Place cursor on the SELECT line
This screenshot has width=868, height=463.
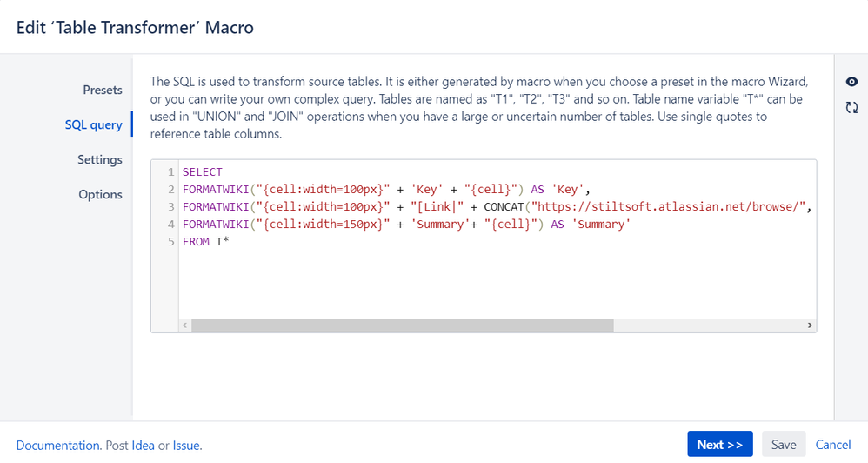point(203,172)
